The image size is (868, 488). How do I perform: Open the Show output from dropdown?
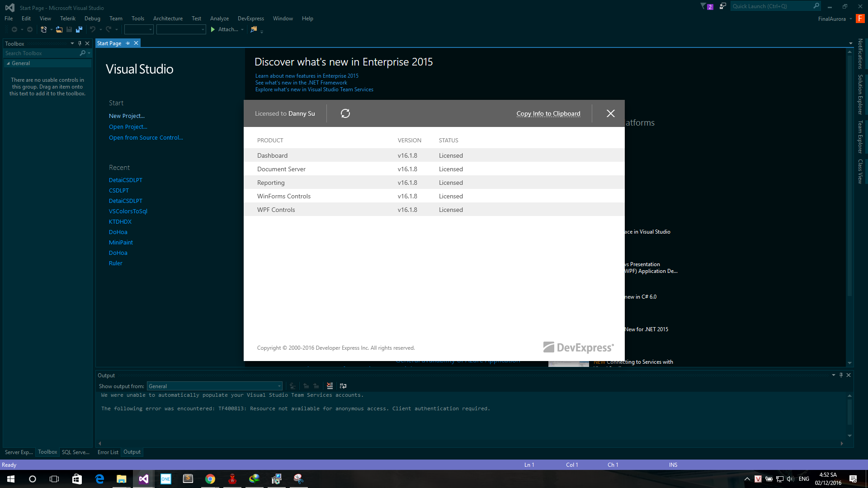click(x=278, y=386)
